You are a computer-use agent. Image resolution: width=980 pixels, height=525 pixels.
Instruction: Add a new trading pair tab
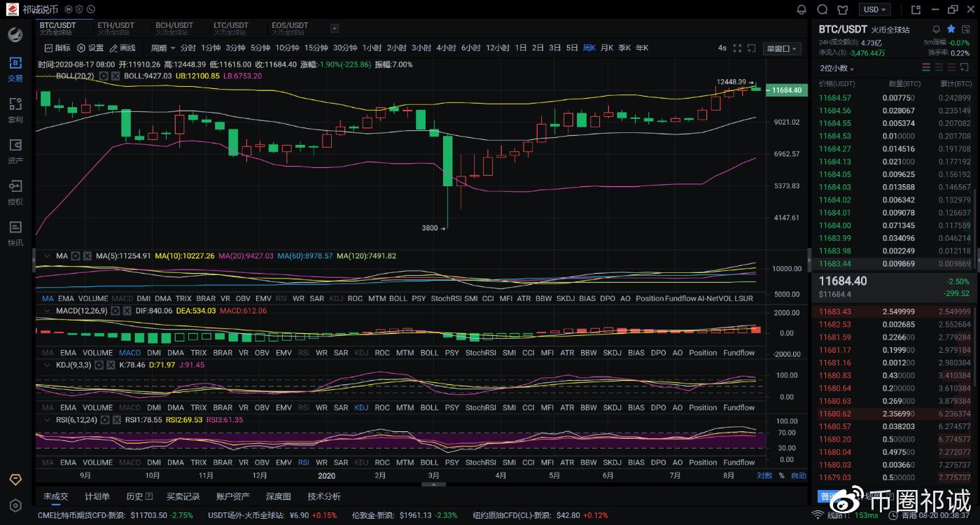pyautogui.click(x=335, y=28)
